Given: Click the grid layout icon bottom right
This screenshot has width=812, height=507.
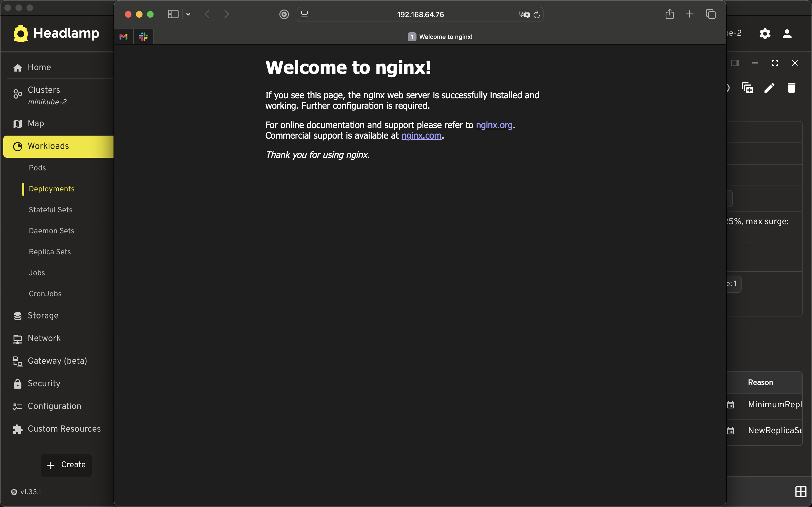Looking at the screenshot, I should [801, 492].
